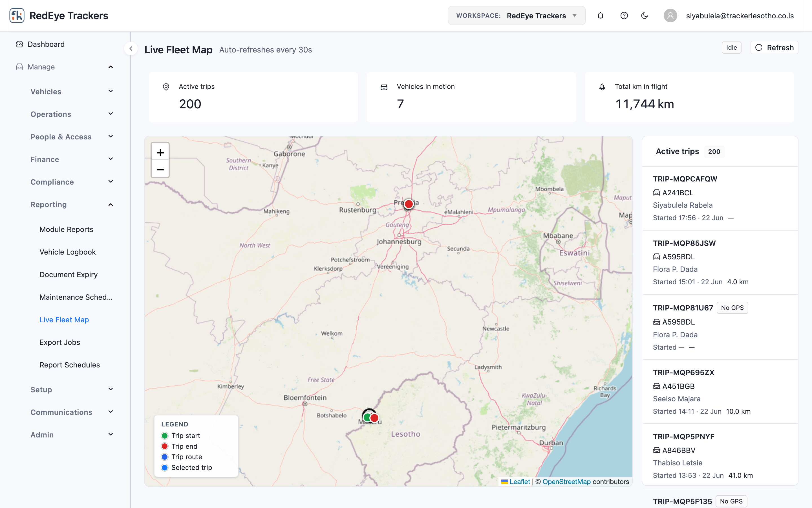Click the No GPS badge on TRIP-MQP81U67
Screen dimensions: 812x508
tap(732, 308)
